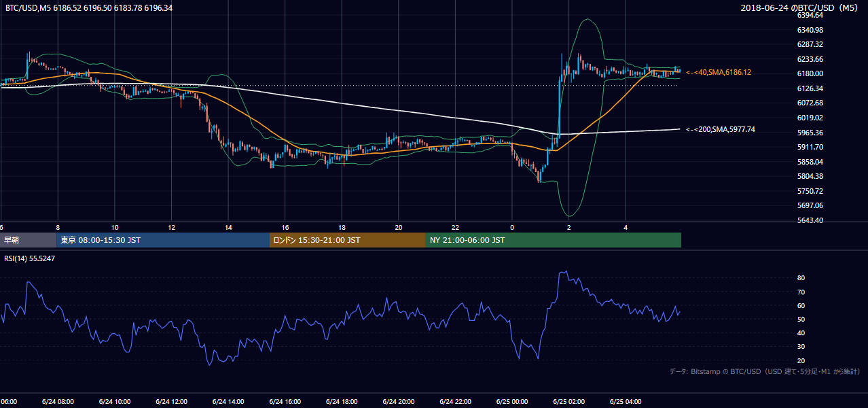This screenshot has height=408, width=868.
Task: Click price axis value 5643.40
Action: [810, 220]
